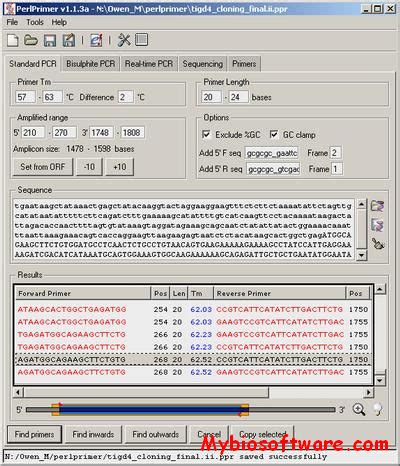Click the open sequence icon beside Sequence box
Viewport: 400px width, 466px height.
[377, 206]
